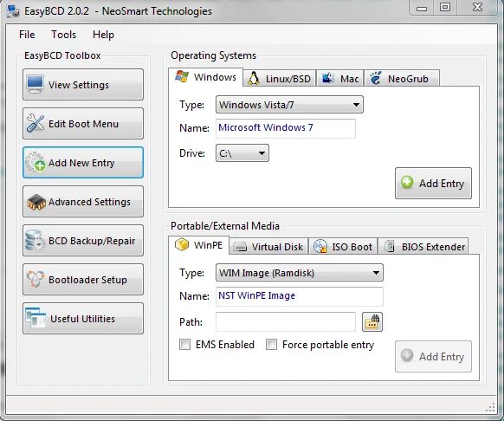The image size is (504, 421).
Task: Click the BIOS Extender tab icon
Action: click(390, 246)
